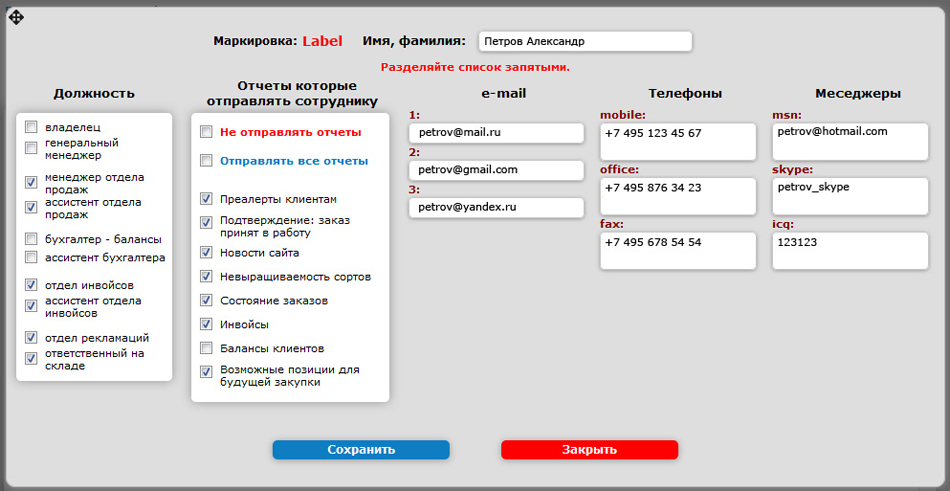Click the Телефоны column heading

click(685, 94)
